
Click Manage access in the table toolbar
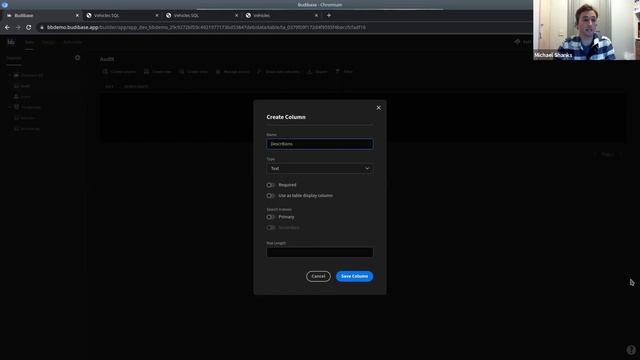233,72
